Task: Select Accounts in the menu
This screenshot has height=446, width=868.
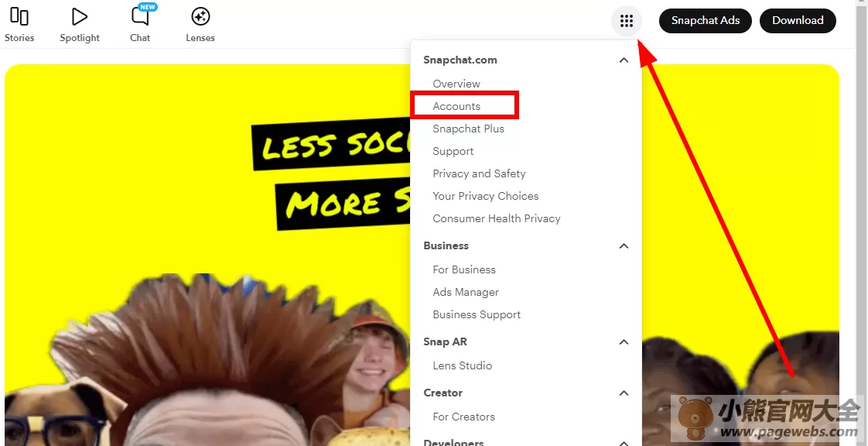Action: [x=456, y=106]
